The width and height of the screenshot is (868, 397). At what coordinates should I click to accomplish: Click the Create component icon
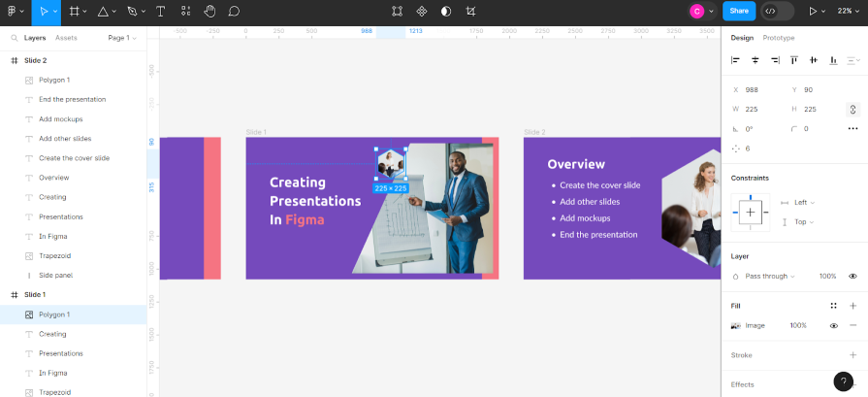(x=422, y=11)
